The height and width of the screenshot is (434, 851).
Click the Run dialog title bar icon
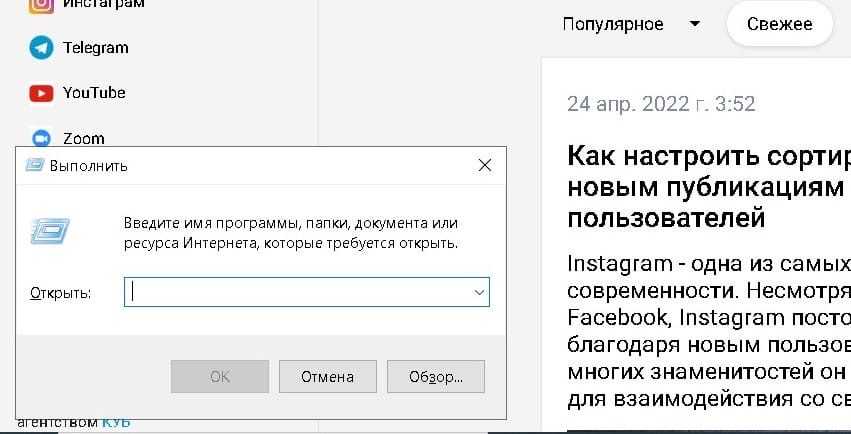[x=35, y=165]
